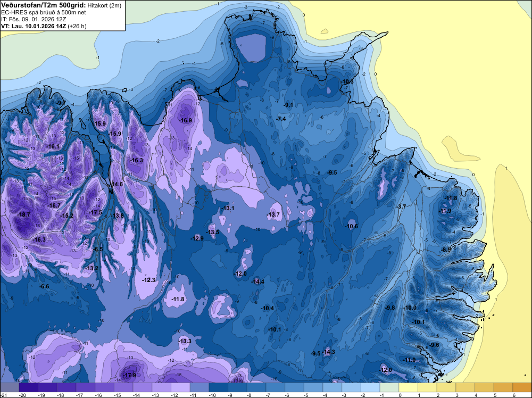Click the -3.7 temperature label
This screenshot has width=532, height=398.
tap(401, 206)
